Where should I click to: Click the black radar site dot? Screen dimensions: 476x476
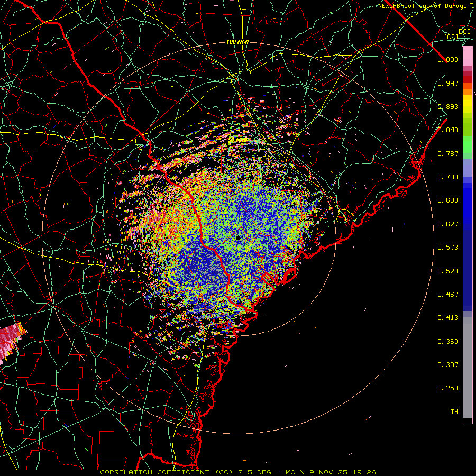point(238,238)
